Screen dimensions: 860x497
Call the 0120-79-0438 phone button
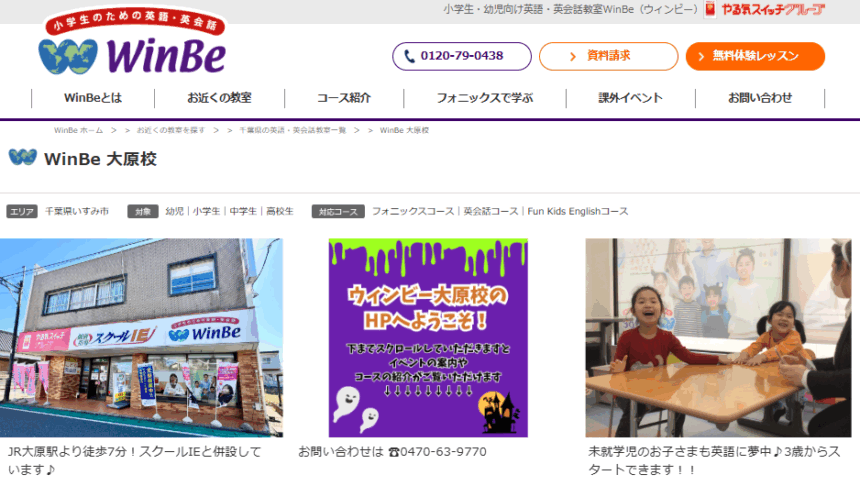click(461, 57)
